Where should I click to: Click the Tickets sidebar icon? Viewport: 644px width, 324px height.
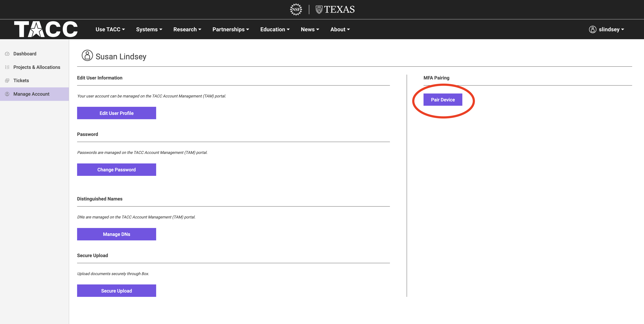pyautogui.click(x=7, y=81)
